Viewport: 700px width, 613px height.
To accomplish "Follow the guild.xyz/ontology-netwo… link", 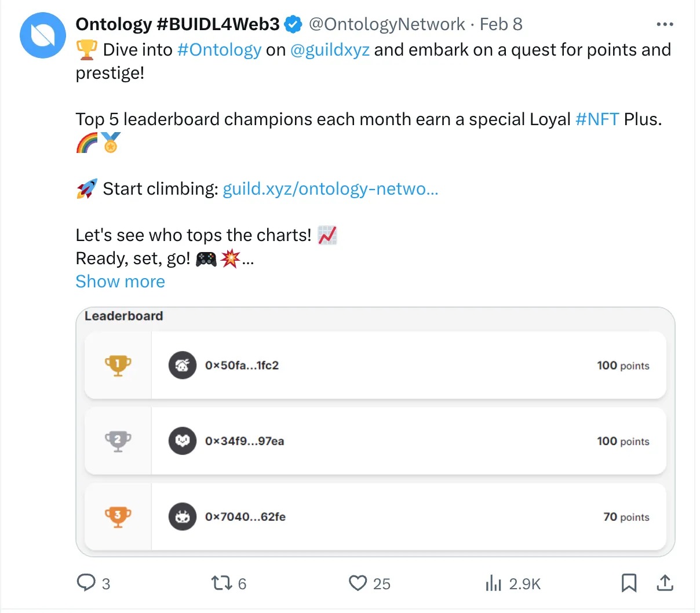I will point(330,189).
